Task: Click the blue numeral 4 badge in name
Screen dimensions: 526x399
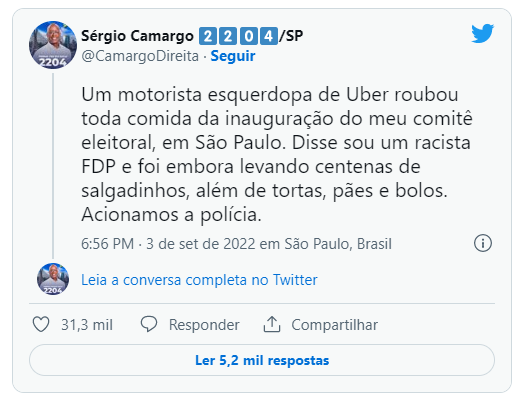Action: (268, 36)
